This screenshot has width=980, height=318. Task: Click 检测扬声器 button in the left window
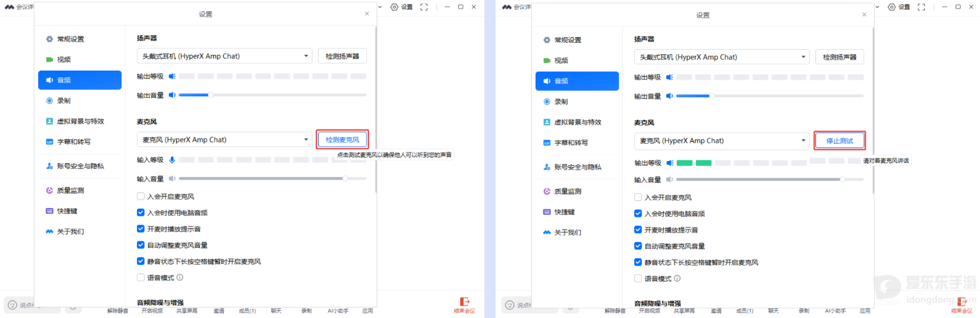(x=342, y=56)
